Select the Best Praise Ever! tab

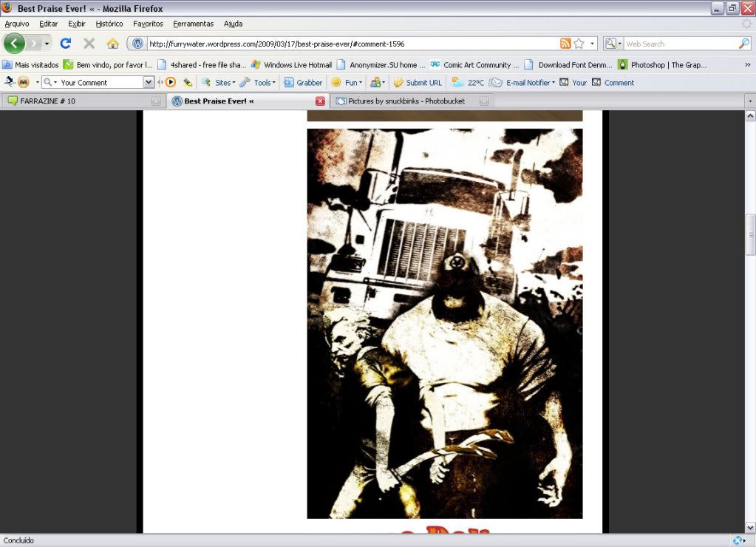click(248, 101)
